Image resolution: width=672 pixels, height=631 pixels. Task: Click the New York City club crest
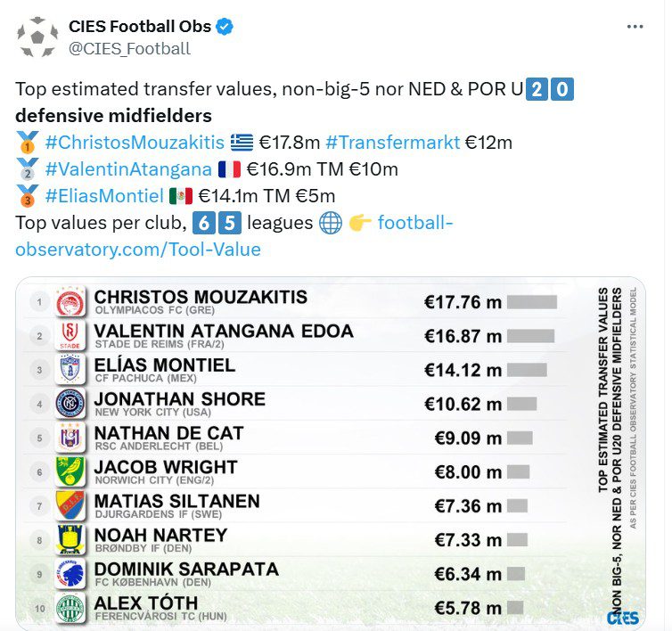coord(70,404)
